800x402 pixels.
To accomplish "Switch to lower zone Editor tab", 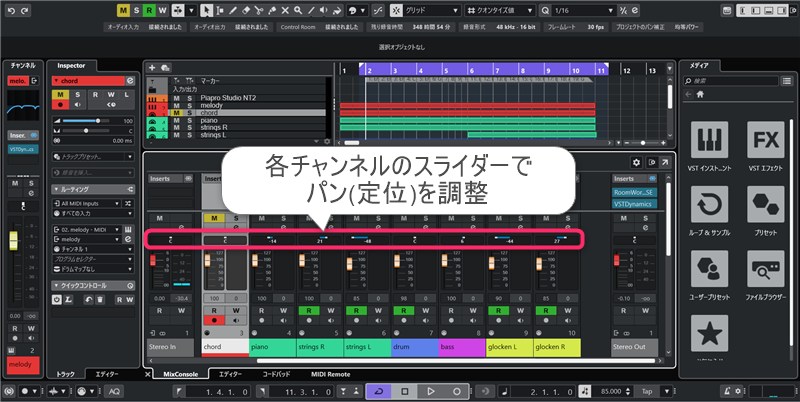I will [x=230, y=374].
